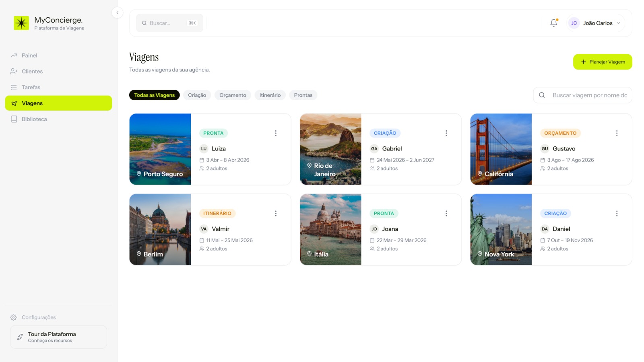The width and height of the screenshot is (644, 362).
Task: Click the dates 24 Mai 2026 – 2 Jun 2027
Action: point(405,160)
